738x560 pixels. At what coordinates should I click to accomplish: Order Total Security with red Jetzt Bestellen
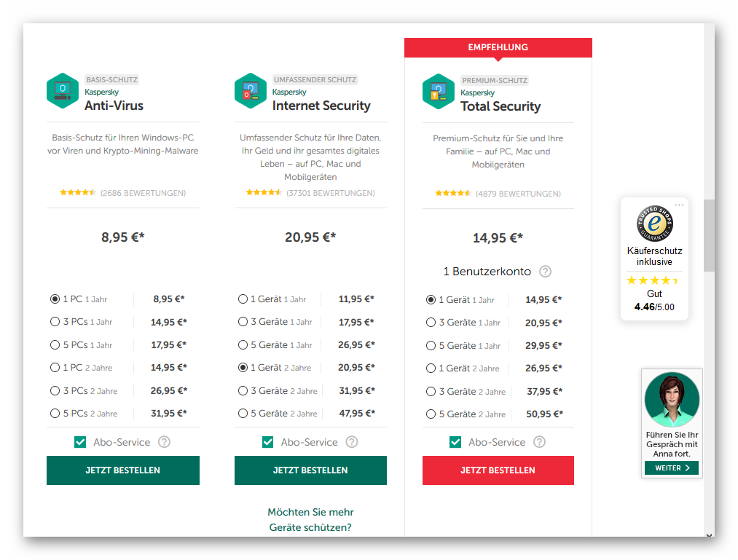(x=498, y=470)
